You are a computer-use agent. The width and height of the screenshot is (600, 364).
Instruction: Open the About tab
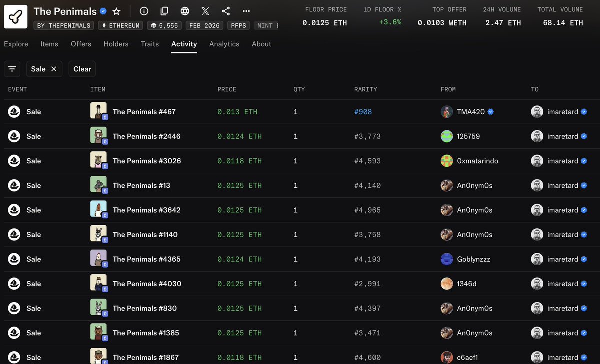(x=261, y=44)
